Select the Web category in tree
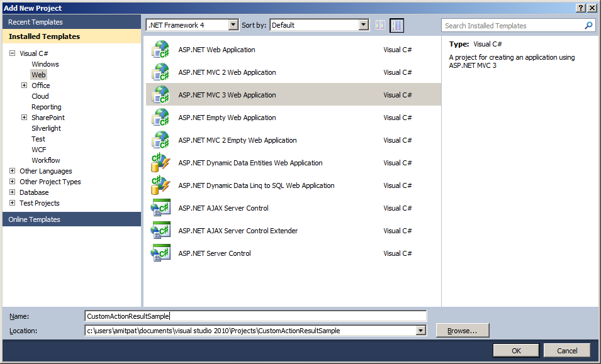 tap(39, 75)
